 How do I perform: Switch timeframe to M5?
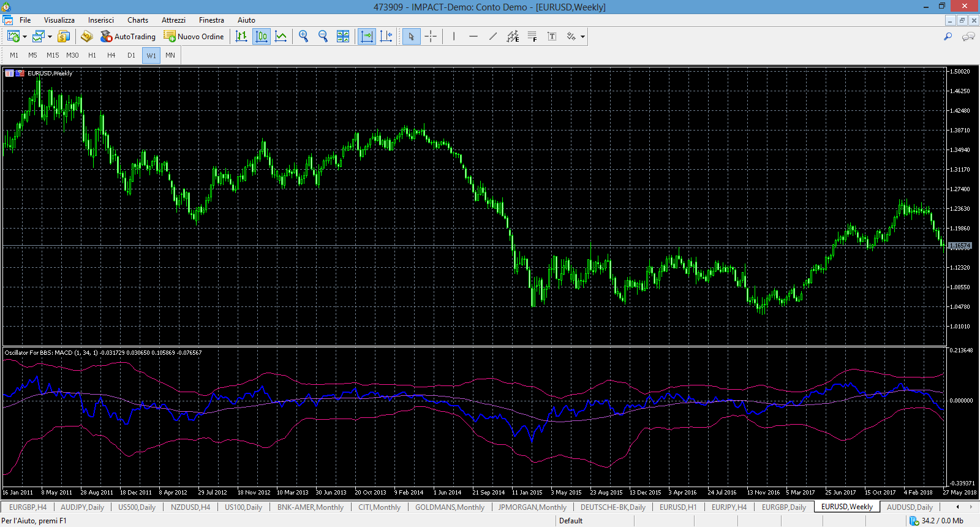(x=32, y=55)
